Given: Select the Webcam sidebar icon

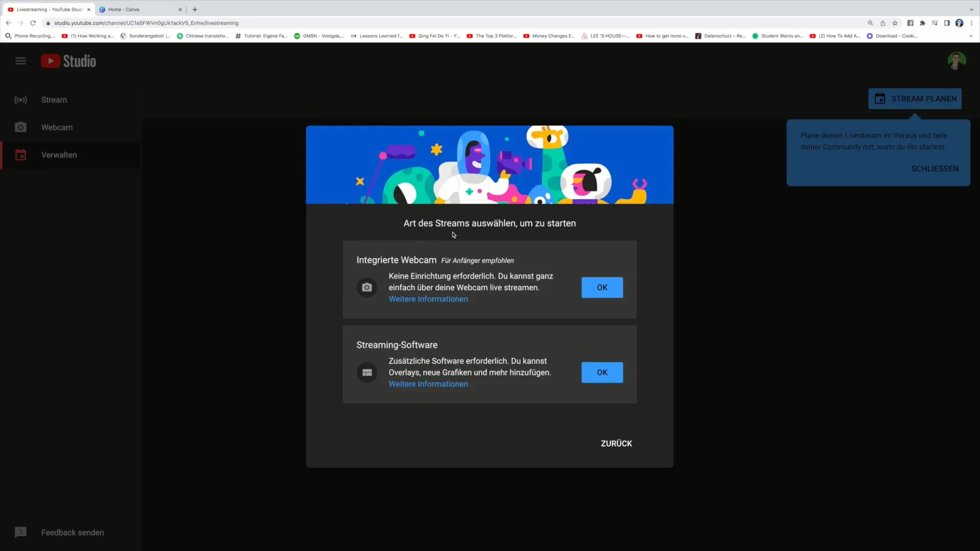Looking at the screenshot, I should (20, 127).
